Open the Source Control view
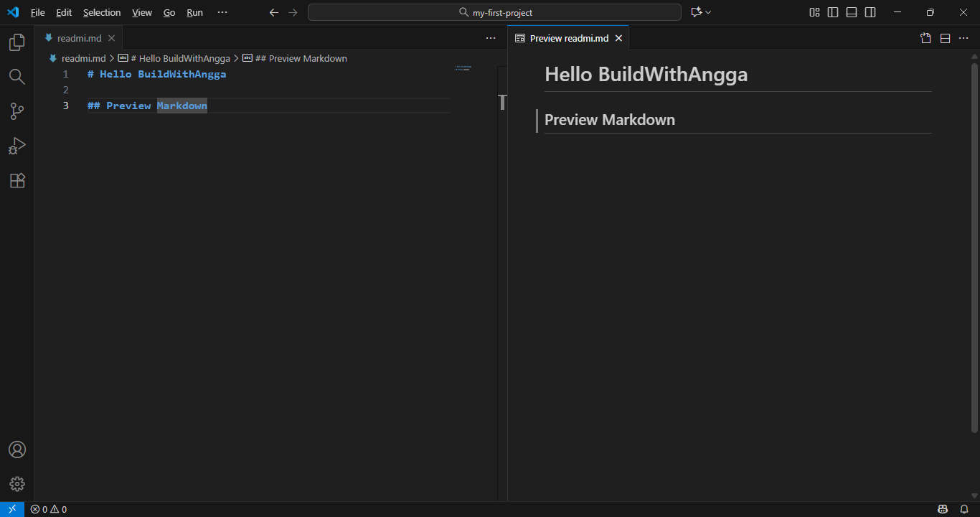Screen dimensions: 980x517 click(17, 111)
